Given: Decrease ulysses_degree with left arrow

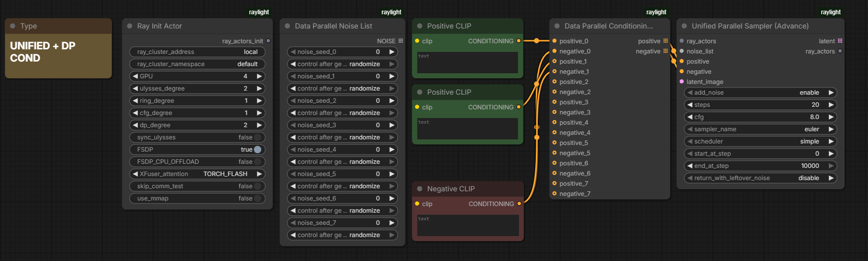Looking at the screenshot, I should (x=135, y=89).
